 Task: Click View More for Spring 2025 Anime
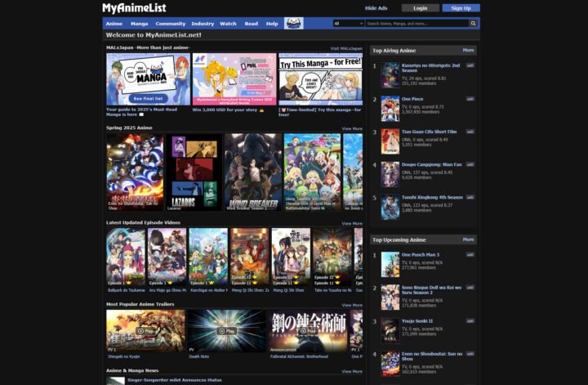352,128
